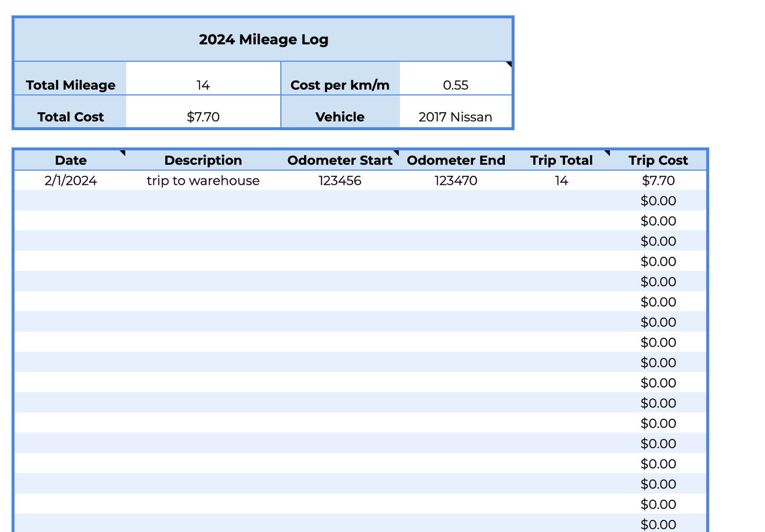Click the note triangle on Odometer Start header
The width and height of the screenshot is (765, 532).
click(396, 153)
